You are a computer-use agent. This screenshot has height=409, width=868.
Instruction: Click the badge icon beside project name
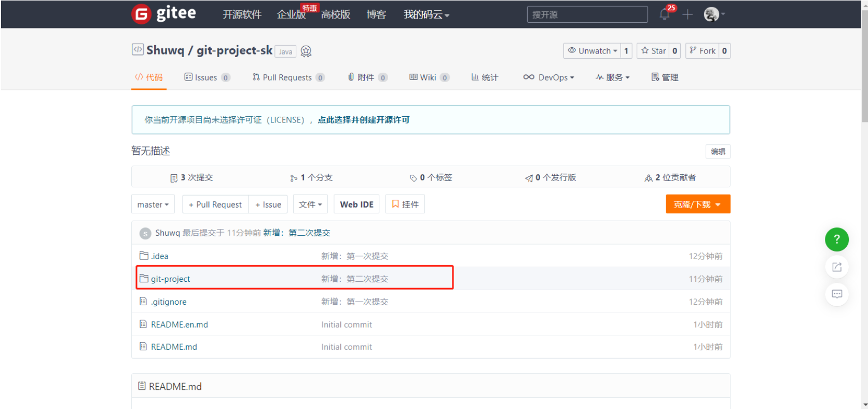(306, 51)
